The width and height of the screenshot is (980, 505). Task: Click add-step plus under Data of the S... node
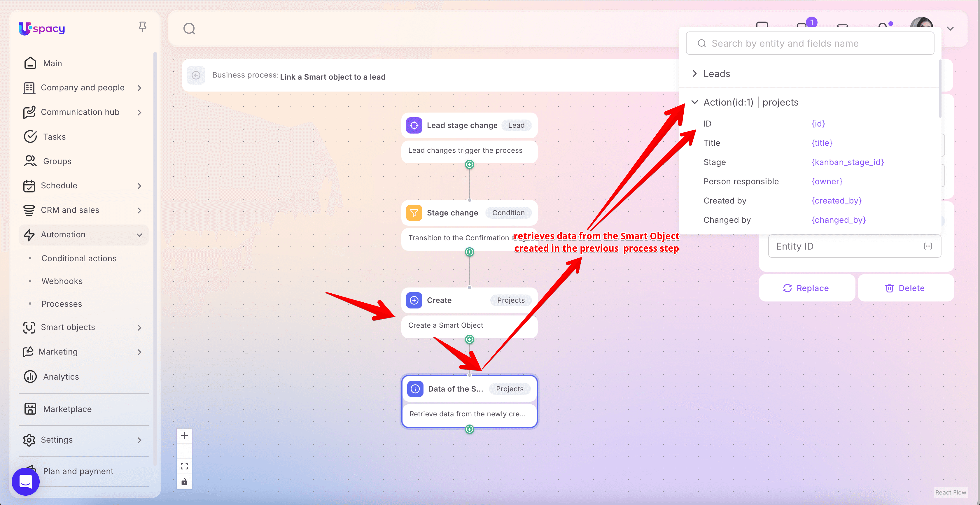pos(470,429)
